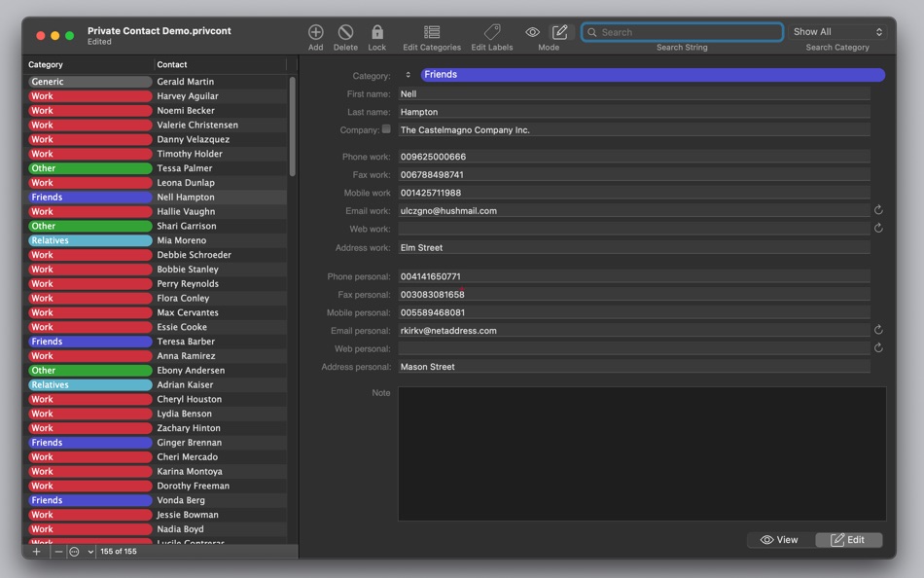Click the Email work field ulczgno@hushmail.com
This screenshot has width=924, height=578.
634,210
